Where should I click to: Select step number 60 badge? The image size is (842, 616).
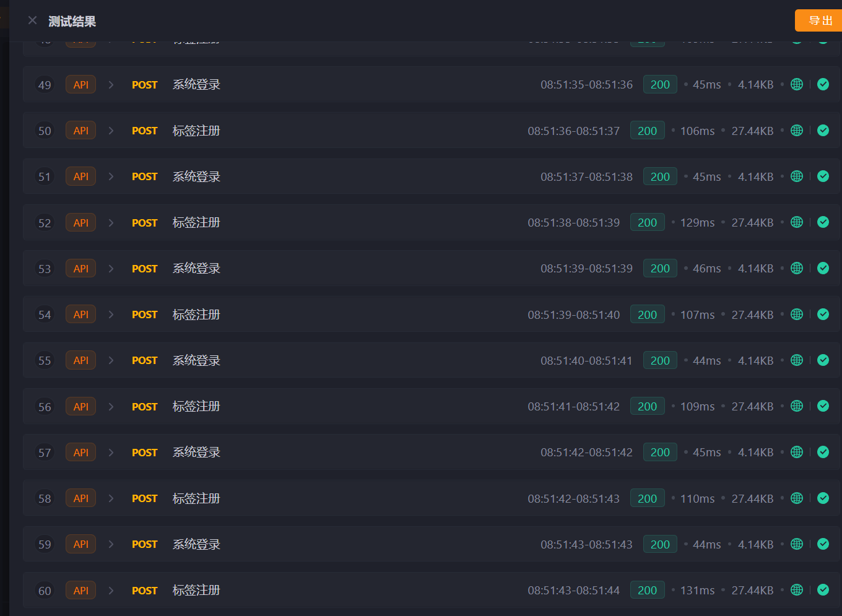click(45, 591)
